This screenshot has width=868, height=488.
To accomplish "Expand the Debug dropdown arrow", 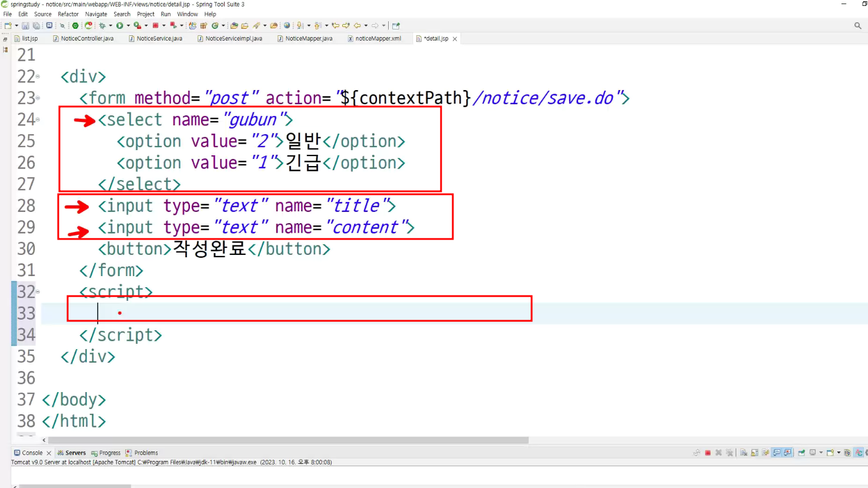I will click(x=111, y=25).
